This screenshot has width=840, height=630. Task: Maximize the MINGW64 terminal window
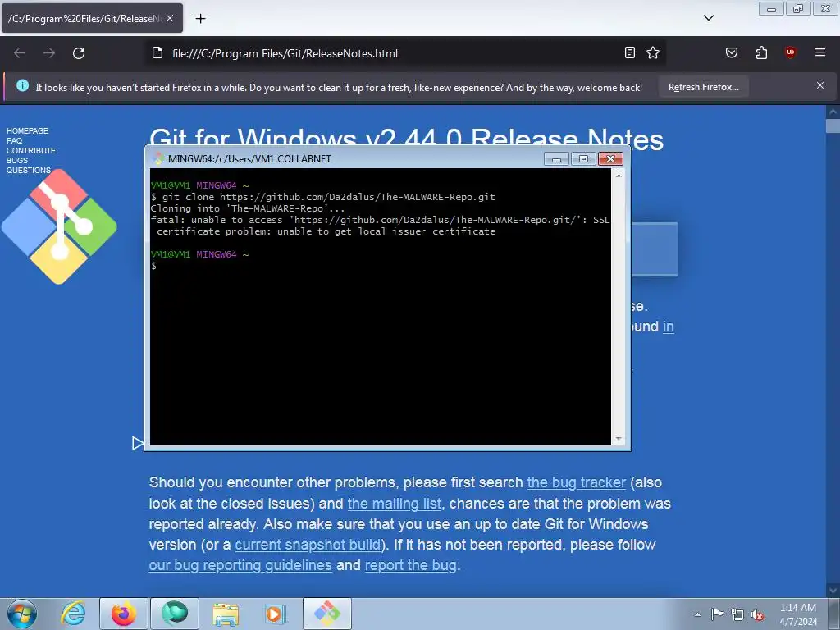tap(583, 159)
